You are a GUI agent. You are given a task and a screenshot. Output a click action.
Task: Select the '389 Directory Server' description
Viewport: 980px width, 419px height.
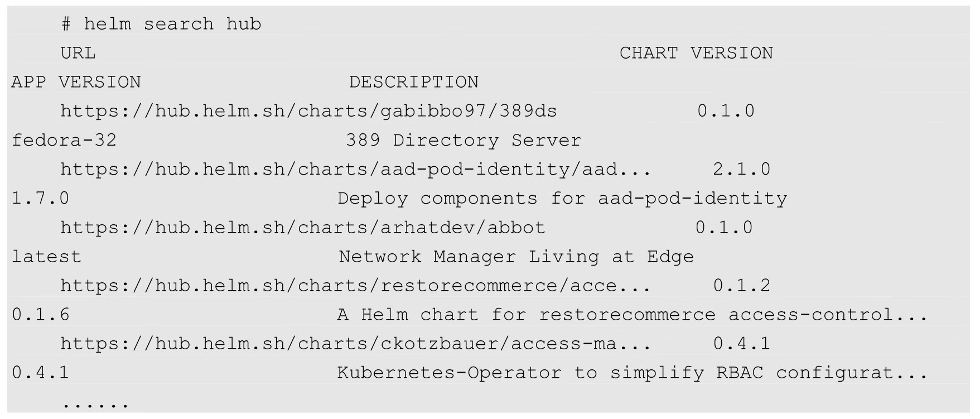click(x=464, y=140)
